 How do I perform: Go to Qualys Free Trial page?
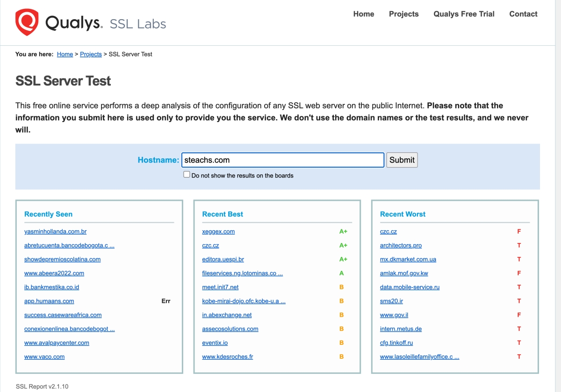coord(464,14)
